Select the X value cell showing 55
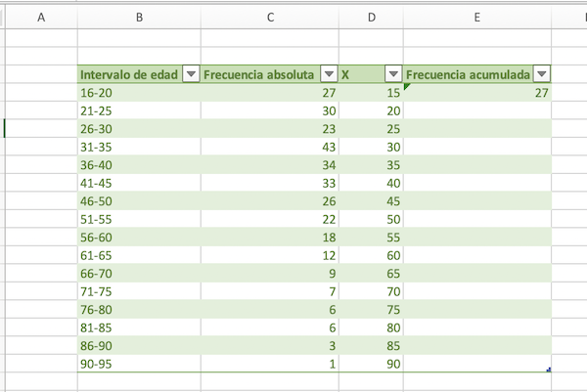This screenshot has height=392, width=587. pos(371,238)
